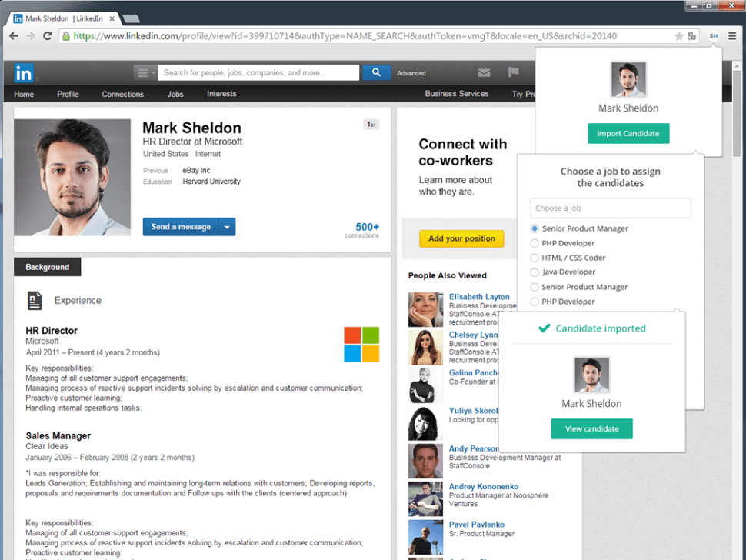Open the SH extension icon in toolbar
This screenshot has height=560, width=746.
click(x=713, y=36)
